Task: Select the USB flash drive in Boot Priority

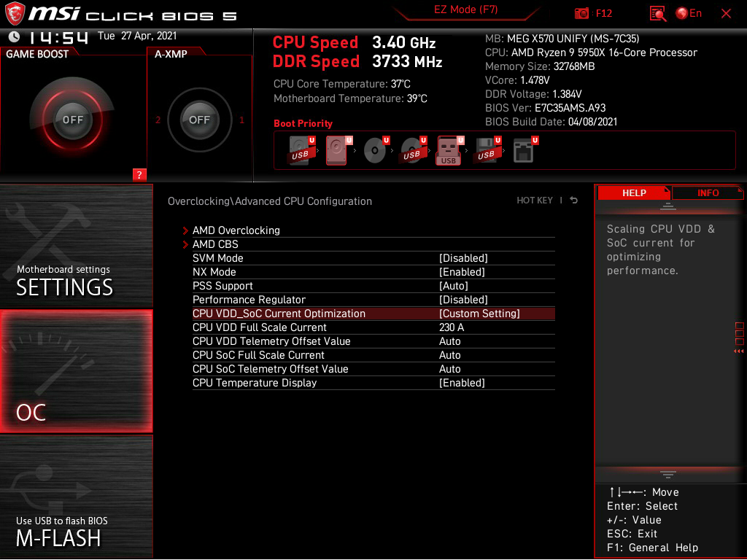Action: tap(448, 149)
